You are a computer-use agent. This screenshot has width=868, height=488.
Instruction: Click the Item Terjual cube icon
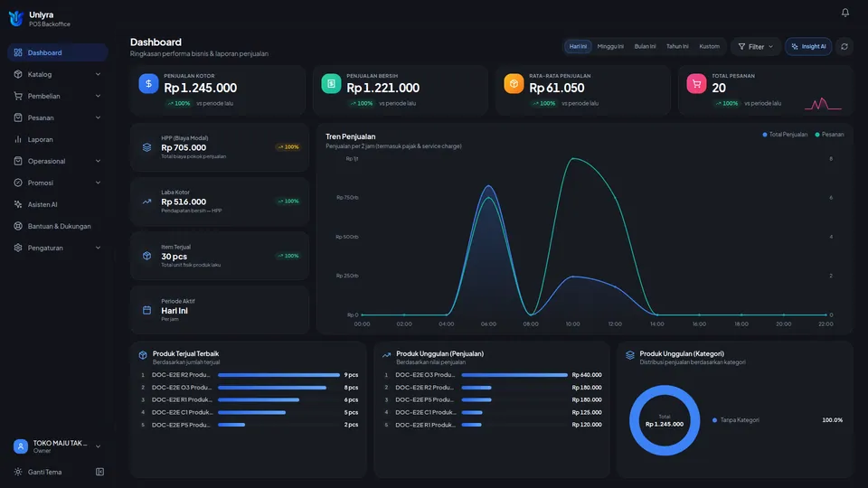pos(146,256)
